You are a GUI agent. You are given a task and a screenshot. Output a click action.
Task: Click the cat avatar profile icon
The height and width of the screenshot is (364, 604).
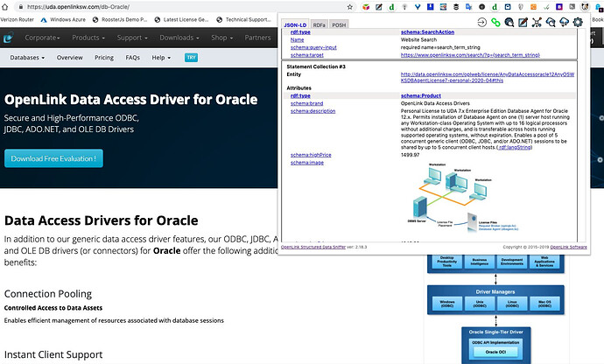[585, 7]
